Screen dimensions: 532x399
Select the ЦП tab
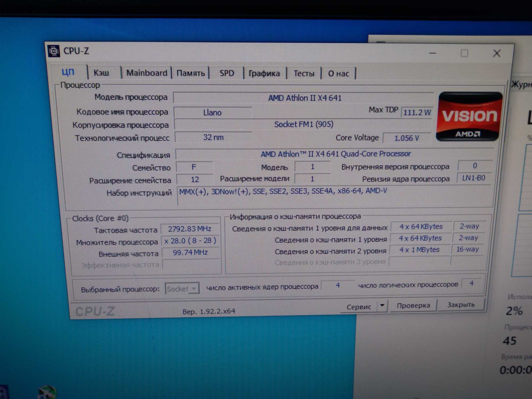click(x=68, y=72)
